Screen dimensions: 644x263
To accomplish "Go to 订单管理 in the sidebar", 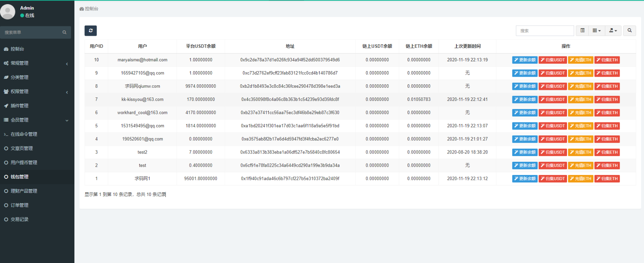I will [x=20, y=205].
